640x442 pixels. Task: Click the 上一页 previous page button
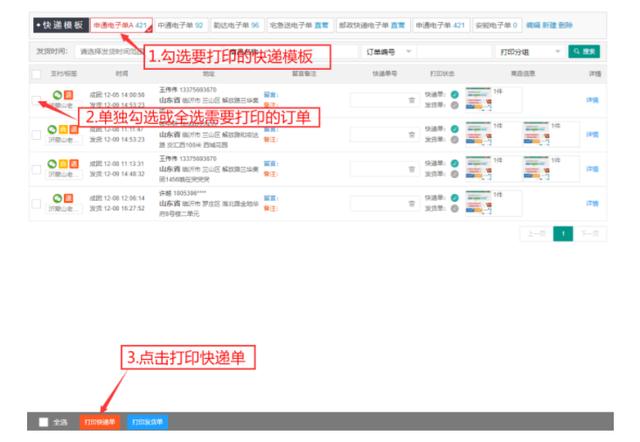[536, 234]
